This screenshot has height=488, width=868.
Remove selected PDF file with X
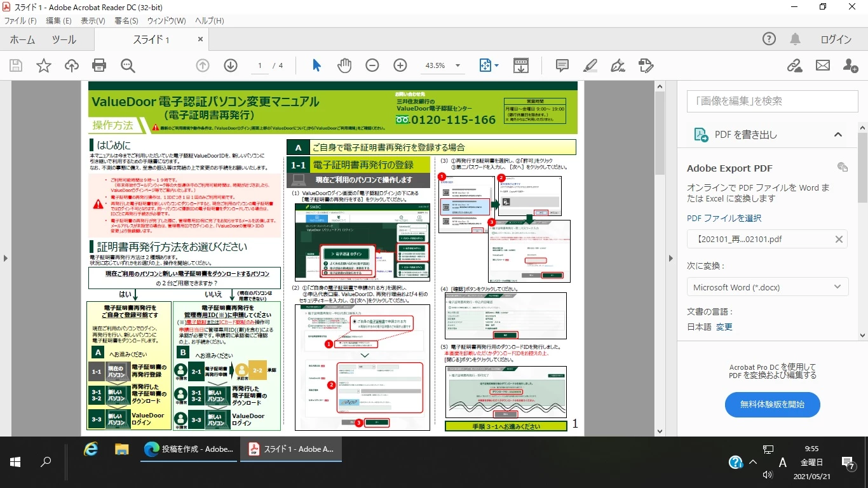[839, 239]
